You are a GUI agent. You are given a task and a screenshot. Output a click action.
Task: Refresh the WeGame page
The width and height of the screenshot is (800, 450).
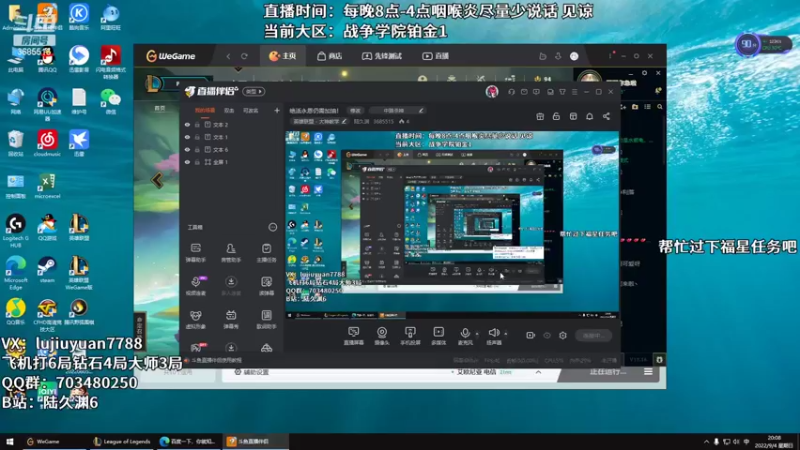(244, 56)
